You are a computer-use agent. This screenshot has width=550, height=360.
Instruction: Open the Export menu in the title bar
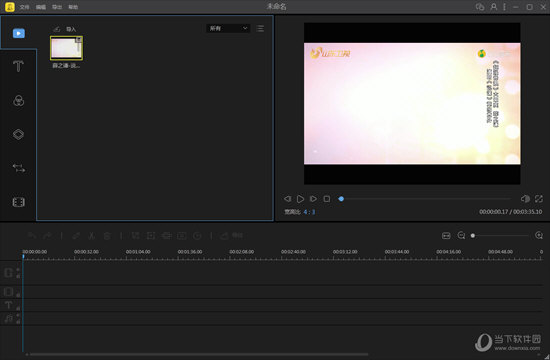(x=57, y=7)
